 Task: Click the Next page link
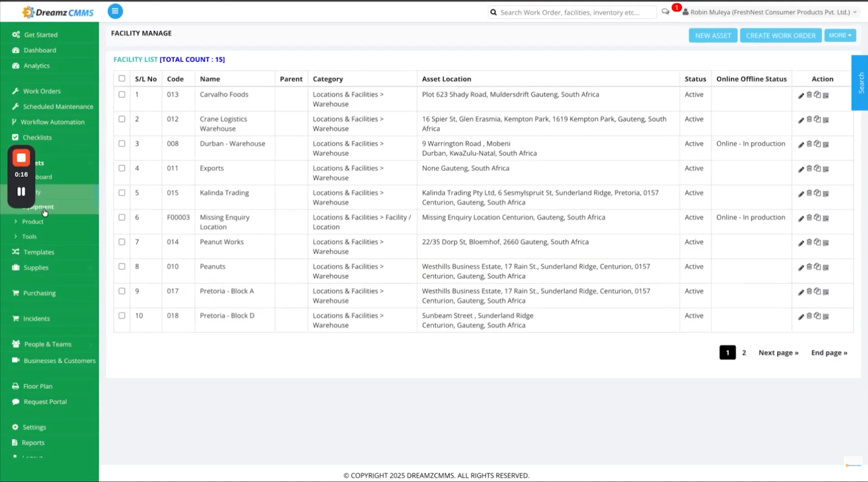pyautogui.click(x=778, y=353)
